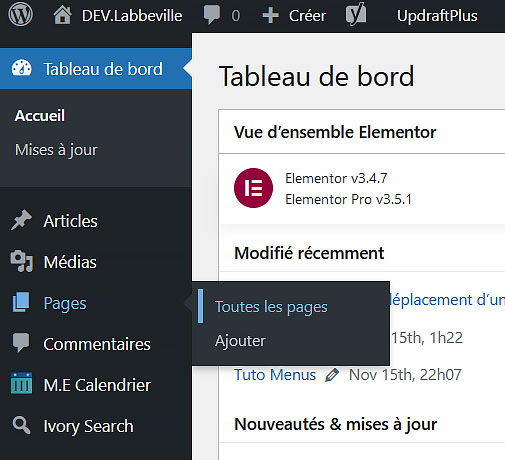Open the Tuto Menus link
Viewport: 505px width, 460px height.
click(275, 375)
